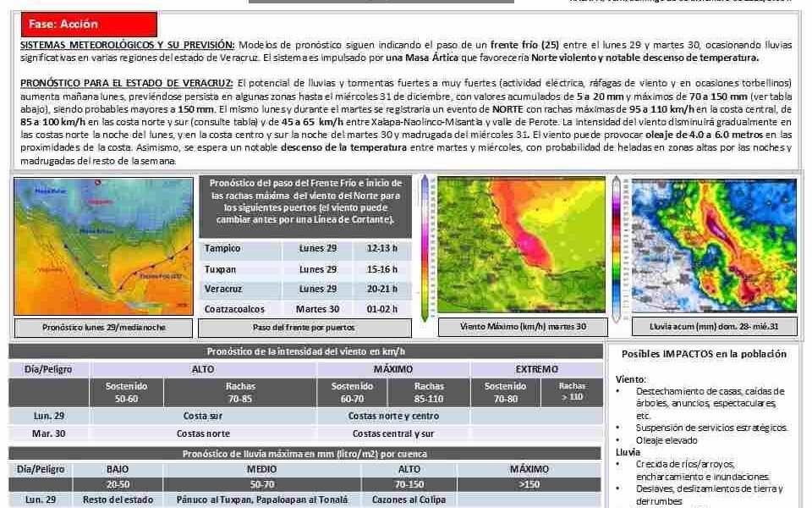Select the "SISTEMAS METEOROLÓGICOS Y SU PREVISIÓN" underlined heading
The height and width of the screenshot is (508, 812).
(x=127, y=45)
